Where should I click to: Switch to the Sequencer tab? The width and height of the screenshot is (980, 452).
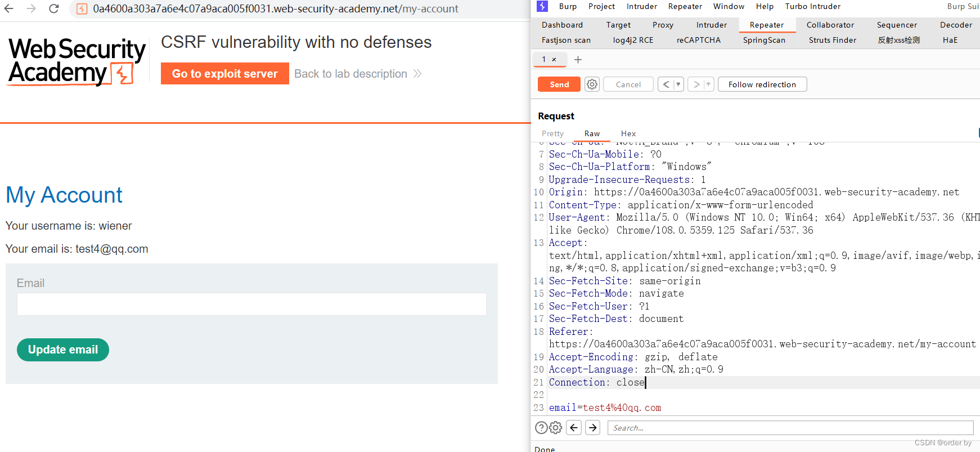[x=897, y=25]
